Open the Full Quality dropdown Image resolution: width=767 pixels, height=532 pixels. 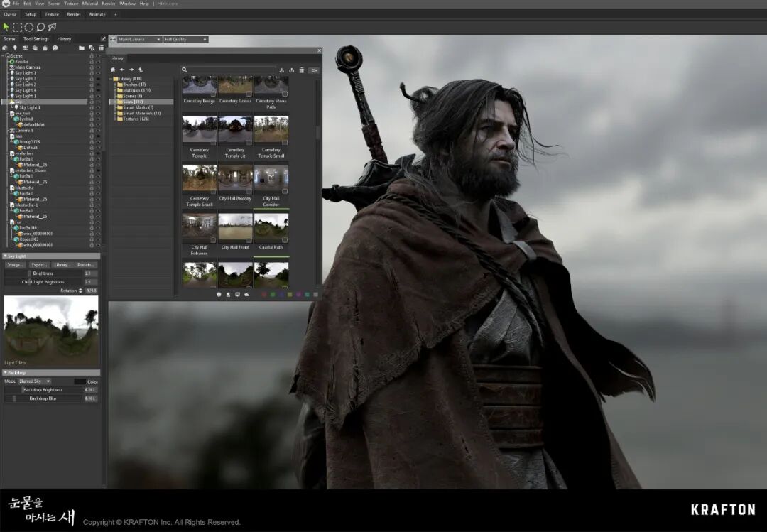click(186, 40)
